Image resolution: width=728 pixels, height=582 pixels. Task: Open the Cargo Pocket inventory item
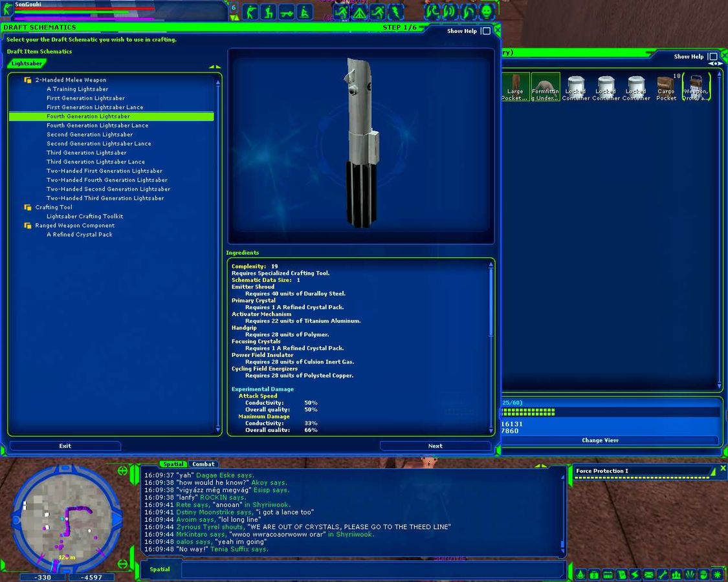pos(666,87)
